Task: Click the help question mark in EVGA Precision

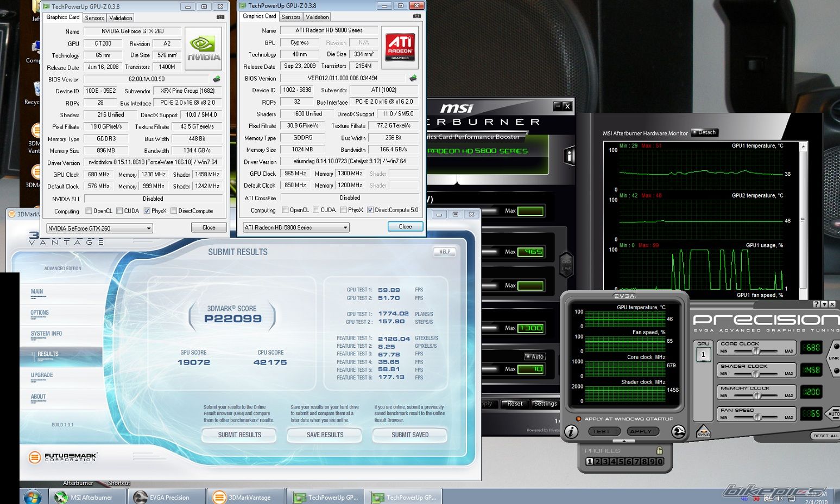Action: point(816,304)
